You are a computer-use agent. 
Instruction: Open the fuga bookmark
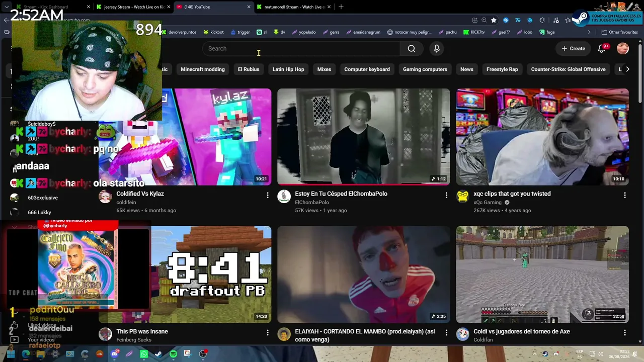[546, 32]
